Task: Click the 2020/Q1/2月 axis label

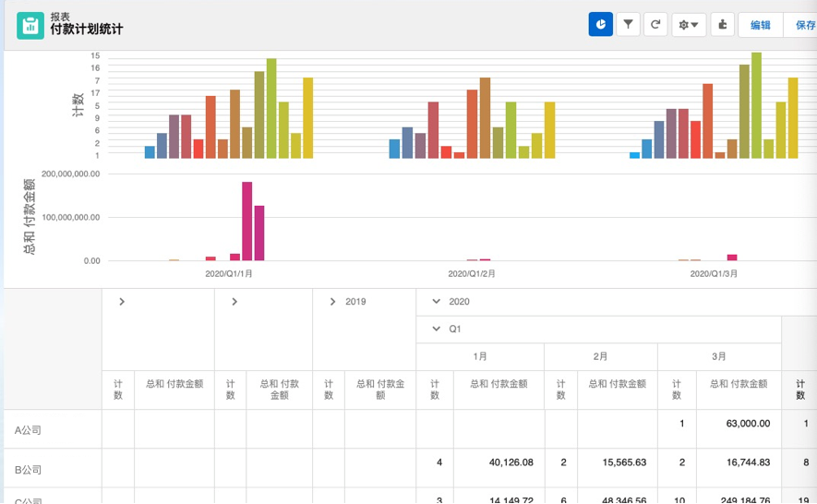Action: [x=471, y=273]
